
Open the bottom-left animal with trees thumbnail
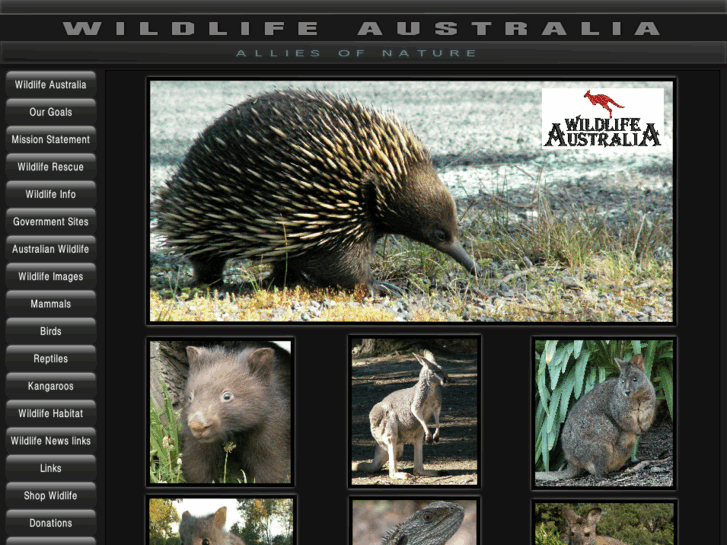[x=221, y=522]
